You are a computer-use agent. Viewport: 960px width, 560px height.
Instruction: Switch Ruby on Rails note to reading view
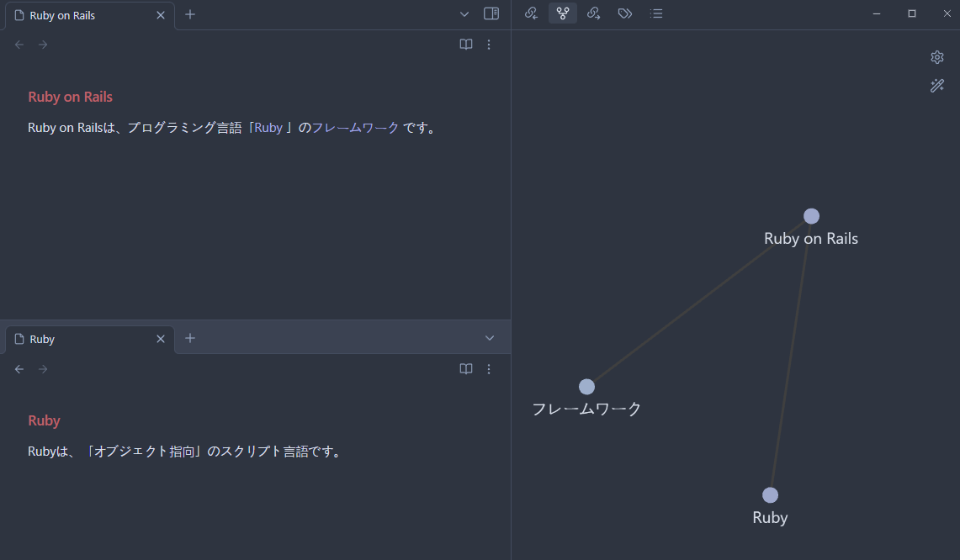pyautogui.click(x=466, y=45)
